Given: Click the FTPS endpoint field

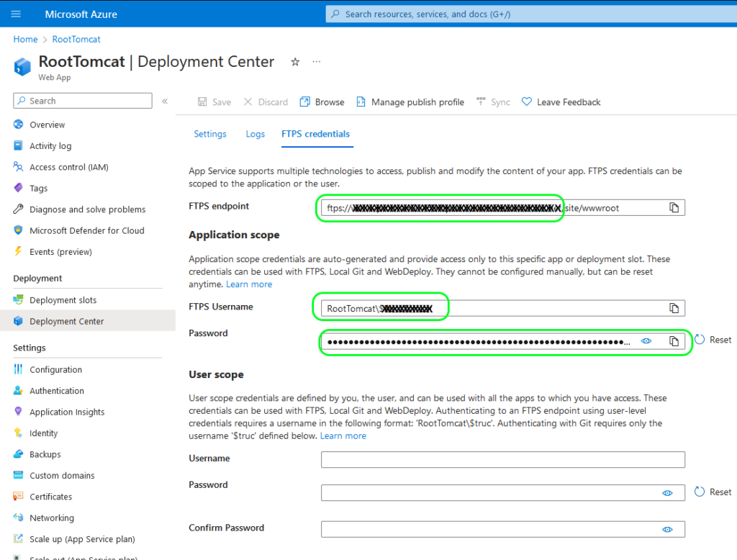Looking at the screenshot, I should (x=503, y=207).
